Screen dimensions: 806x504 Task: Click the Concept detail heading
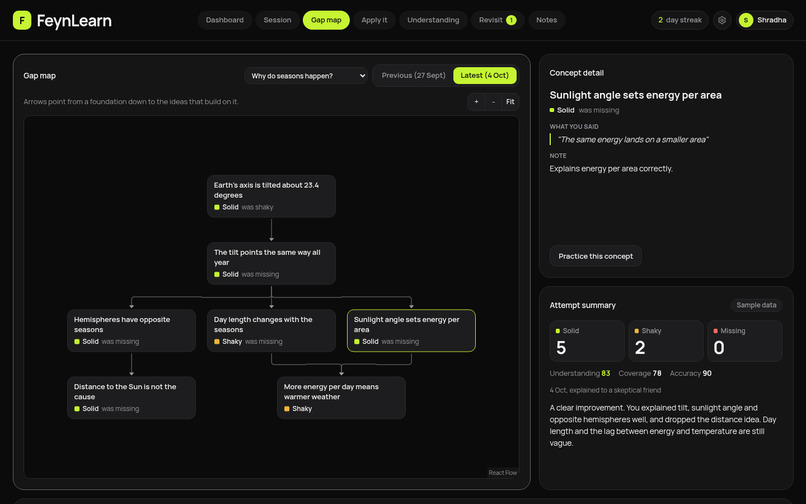point(576,73)
